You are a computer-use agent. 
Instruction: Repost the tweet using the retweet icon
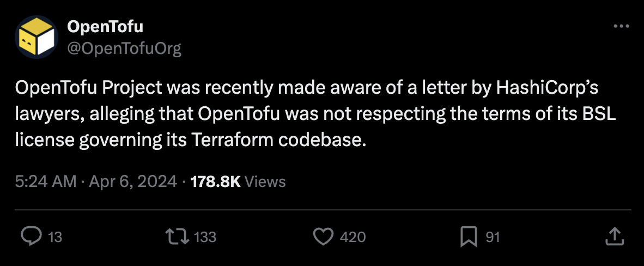tap(178, 237)
